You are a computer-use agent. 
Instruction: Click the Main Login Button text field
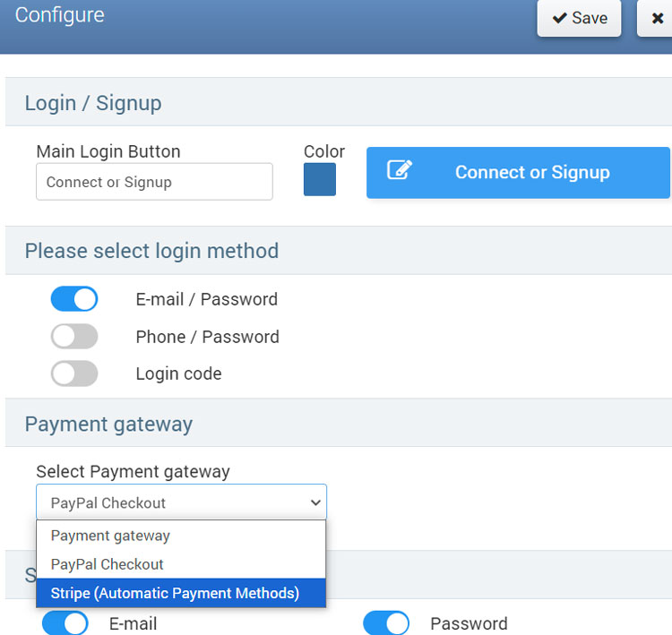coord(154,182)
